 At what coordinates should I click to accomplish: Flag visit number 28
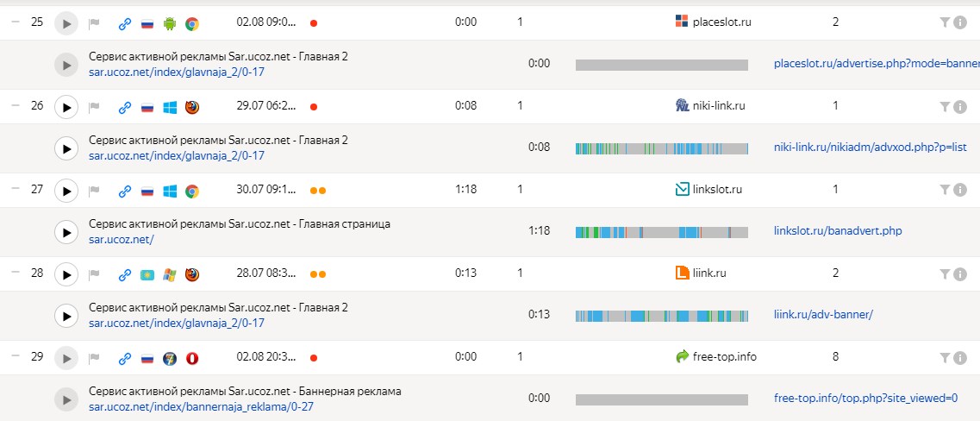click(94, 274)
